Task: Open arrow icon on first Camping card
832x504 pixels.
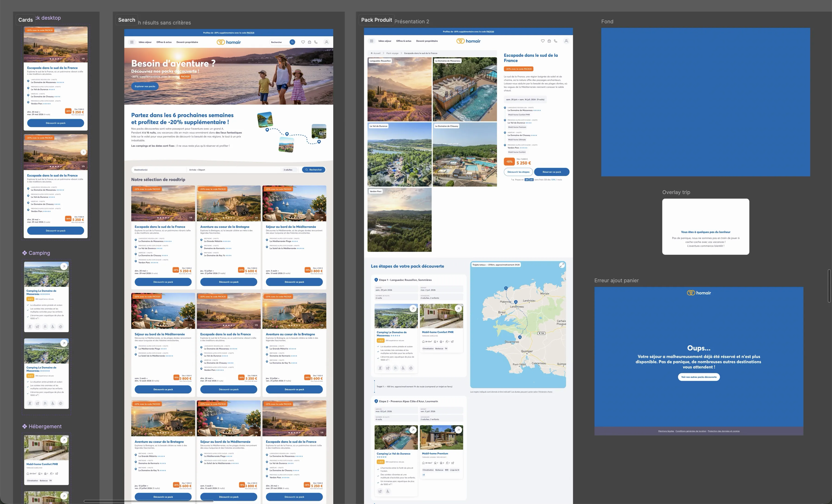Action: pos(64,266)
